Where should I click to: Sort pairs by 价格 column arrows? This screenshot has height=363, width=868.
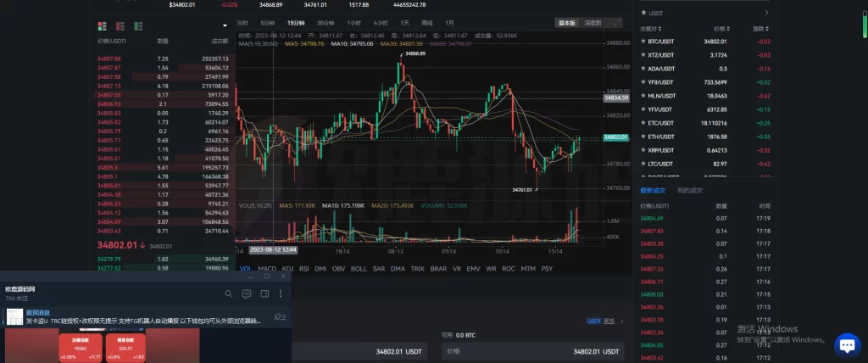[728, 29]
